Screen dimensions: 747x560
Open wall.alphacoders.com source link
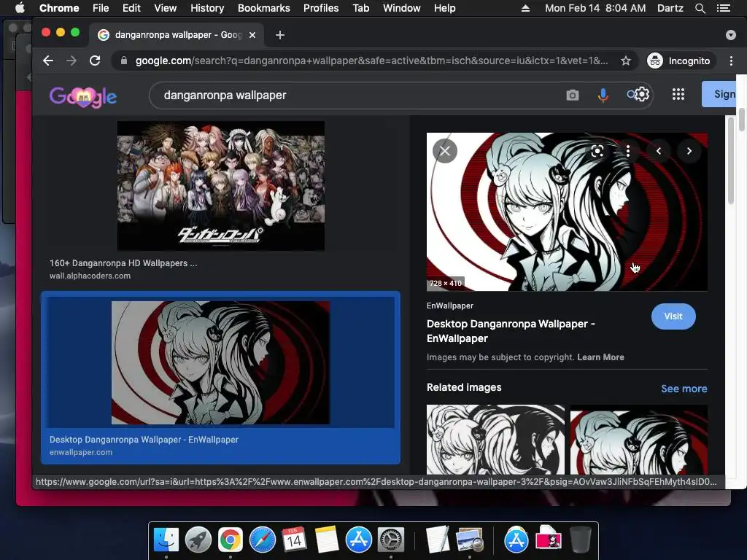tap(90, 276)
